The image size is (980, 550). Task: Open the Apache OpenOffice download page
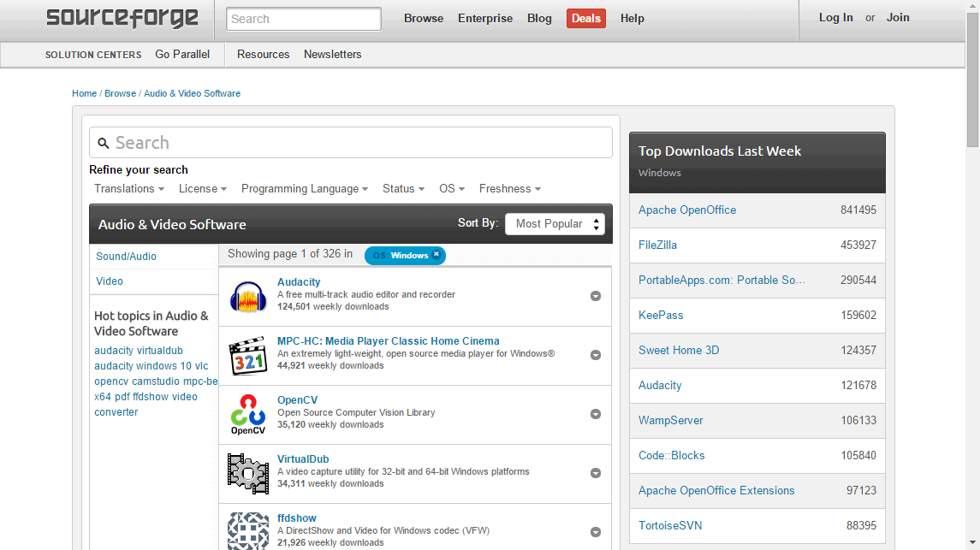(689, 210)
